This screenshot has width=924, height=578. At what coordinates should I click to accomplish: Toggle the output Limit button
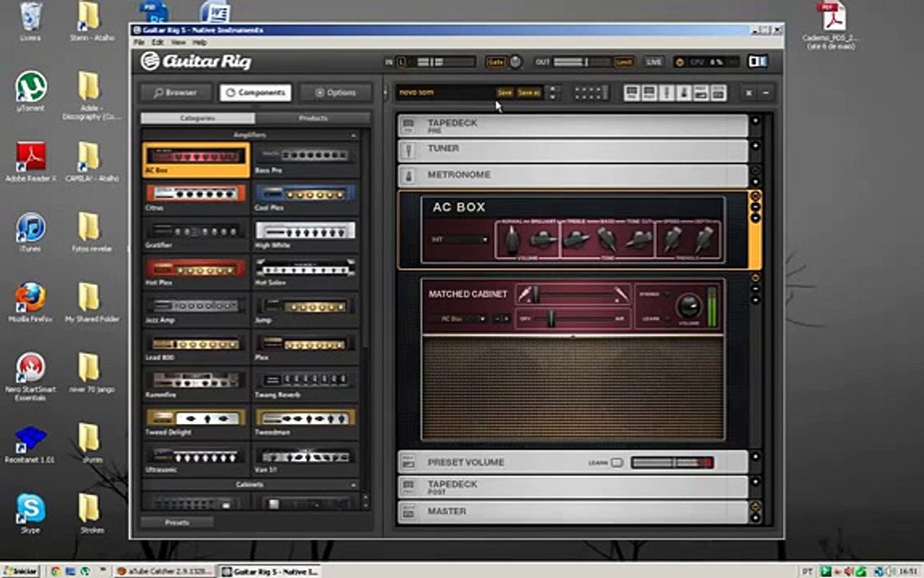(624, 62)
